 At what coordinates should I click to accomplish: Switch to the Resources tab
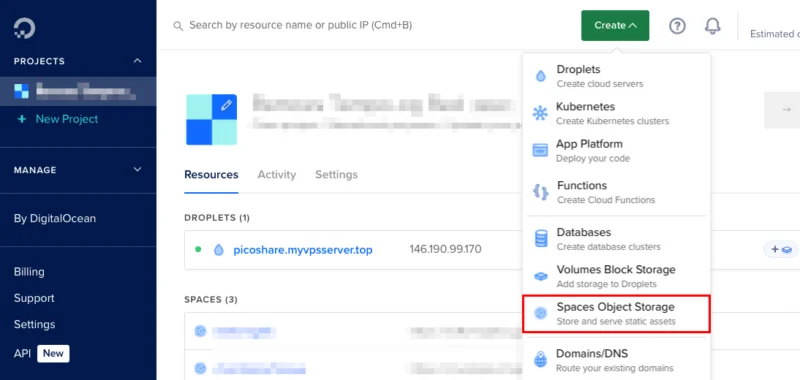(211, 174)
